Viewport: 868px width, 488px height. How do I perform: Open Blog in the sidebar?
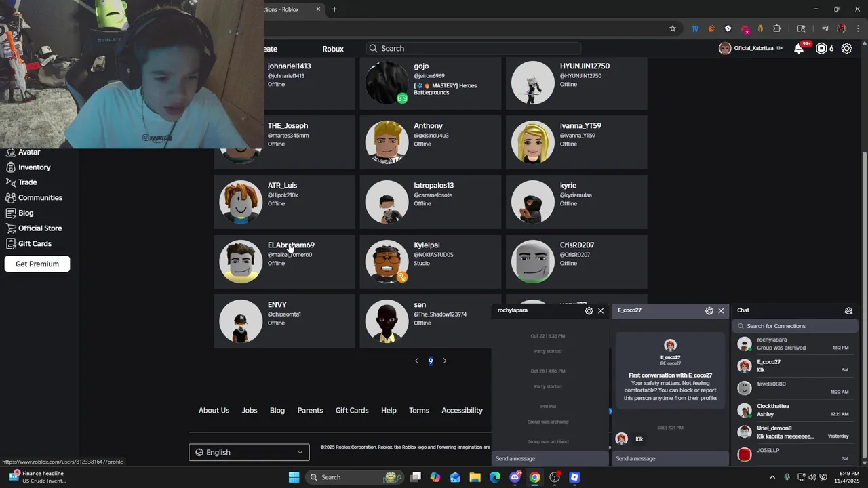(26, 213)
